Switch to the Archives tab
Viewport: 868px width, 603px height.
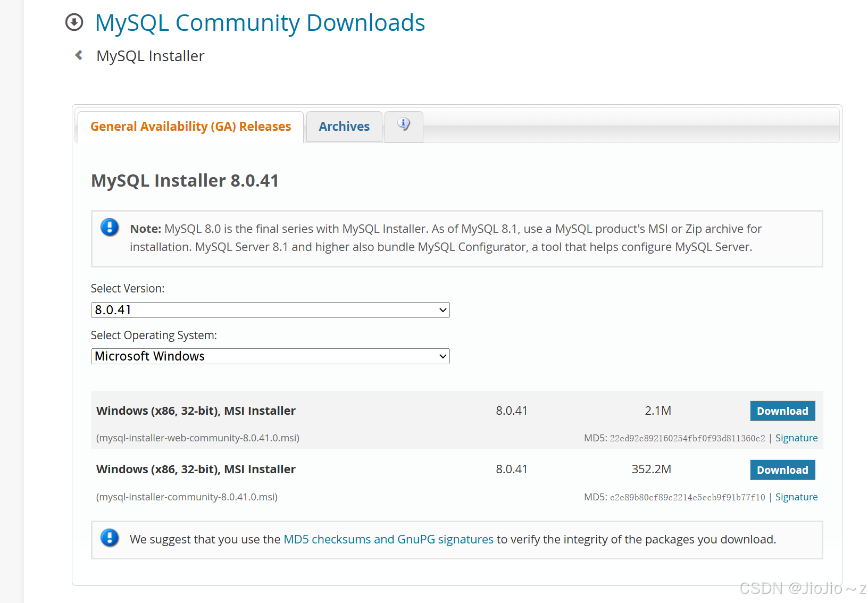[x=344, y=127]
